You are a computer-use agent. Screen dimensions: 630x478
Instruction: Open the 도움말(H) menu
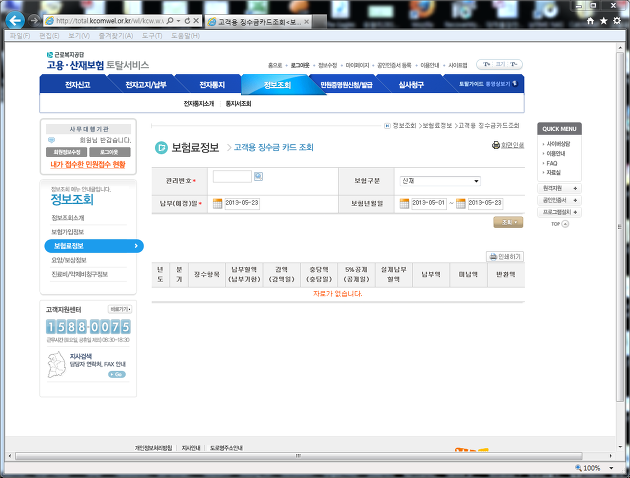tap(185, 36)
